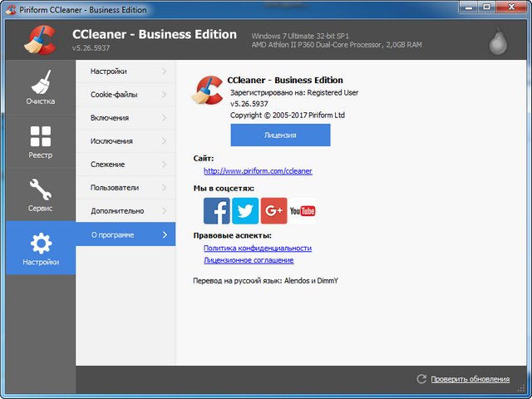Click the v5.26.5937 version text in header
The image size is (532, 399).
[91, 48]
